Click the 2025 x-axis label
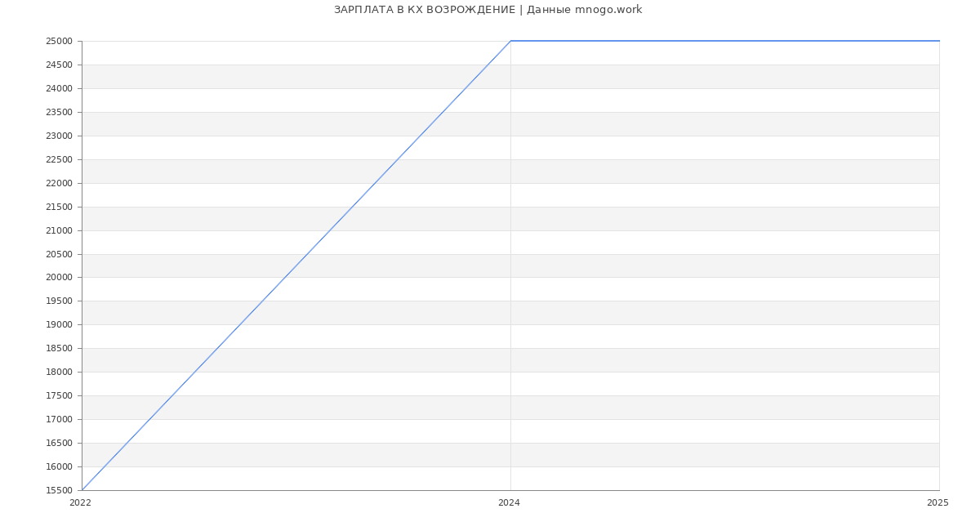Viewport: 980px width, 531px height. coord(937,503)
